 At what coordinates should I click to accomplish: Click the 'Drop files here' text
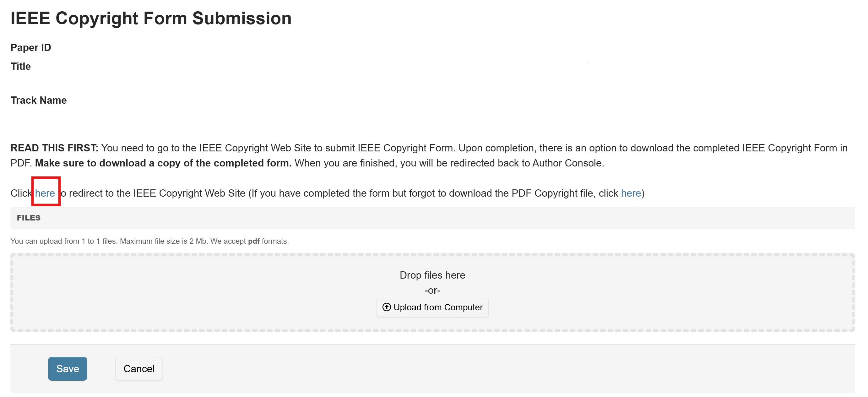(432, 275)
